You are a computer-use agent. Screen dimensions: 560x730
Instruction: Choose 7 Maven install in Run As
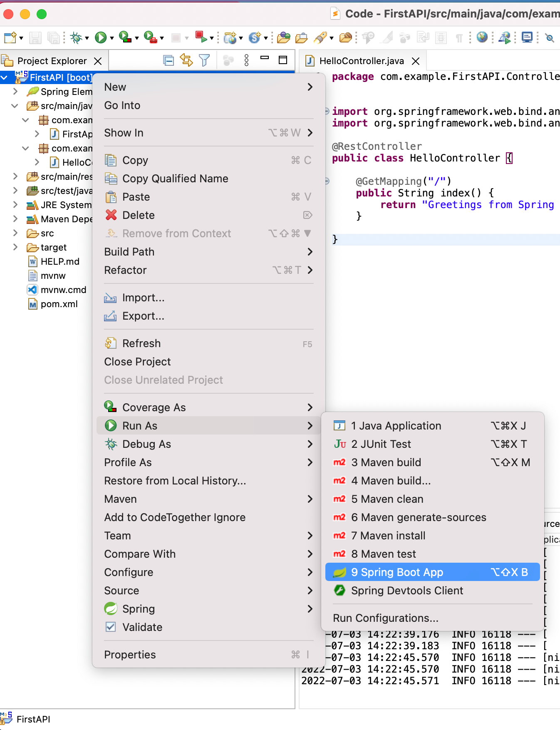pyautogui.click(x=433, y=536)
